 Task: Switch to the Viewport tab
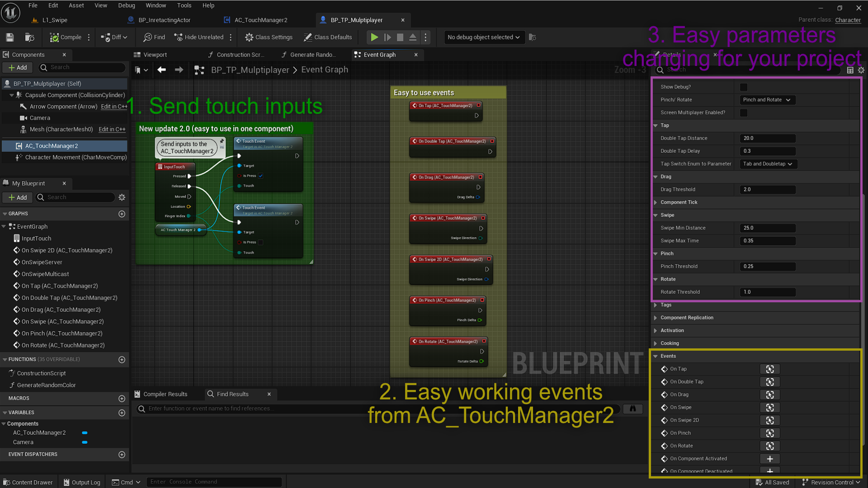(x=154, y=54)
